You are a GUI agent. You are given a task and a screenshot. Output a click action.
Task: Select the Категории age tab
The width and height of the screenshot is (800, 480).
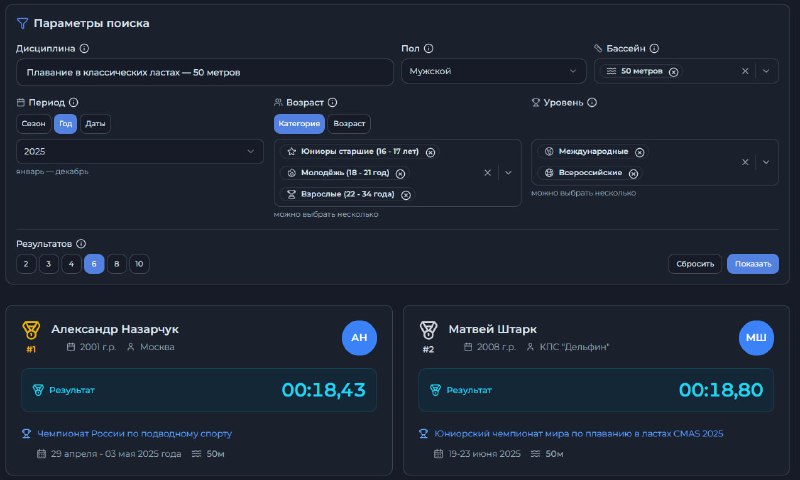299,124
